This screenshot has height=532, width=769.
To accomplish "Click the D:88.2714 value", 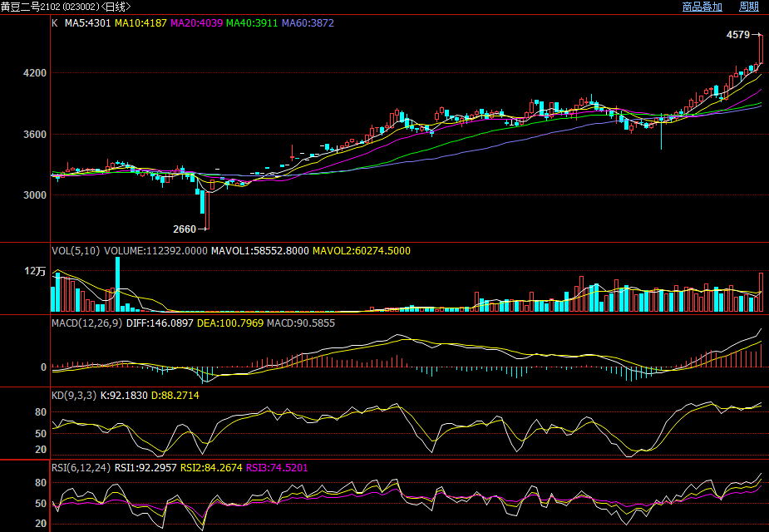I will click(175, 396).
